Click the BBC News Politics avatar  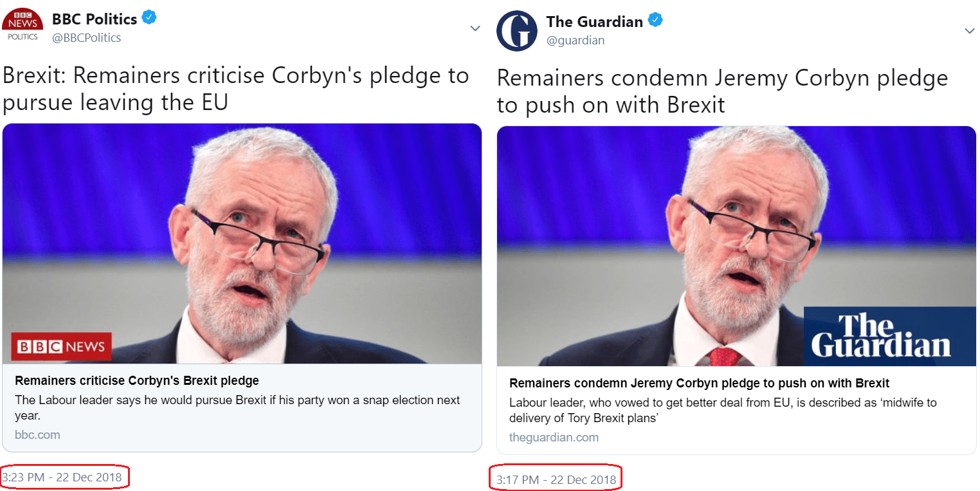tap(23, 26)
